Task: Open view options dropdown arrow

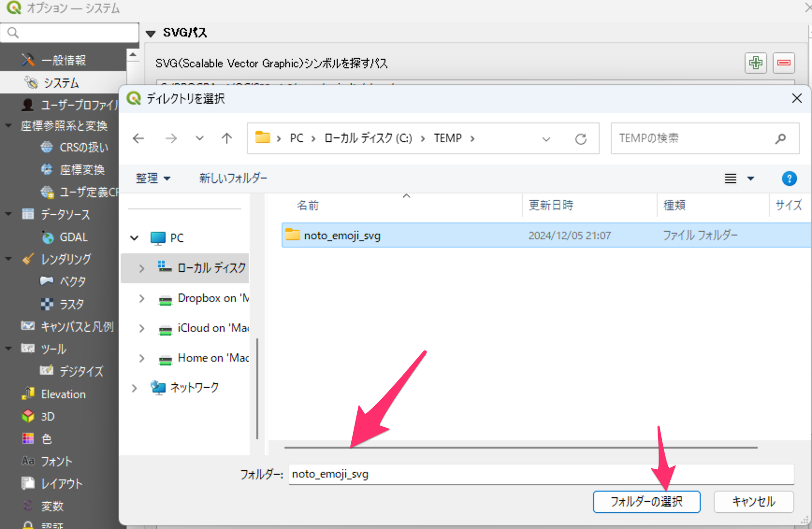Action: click(x=751, y=179)
